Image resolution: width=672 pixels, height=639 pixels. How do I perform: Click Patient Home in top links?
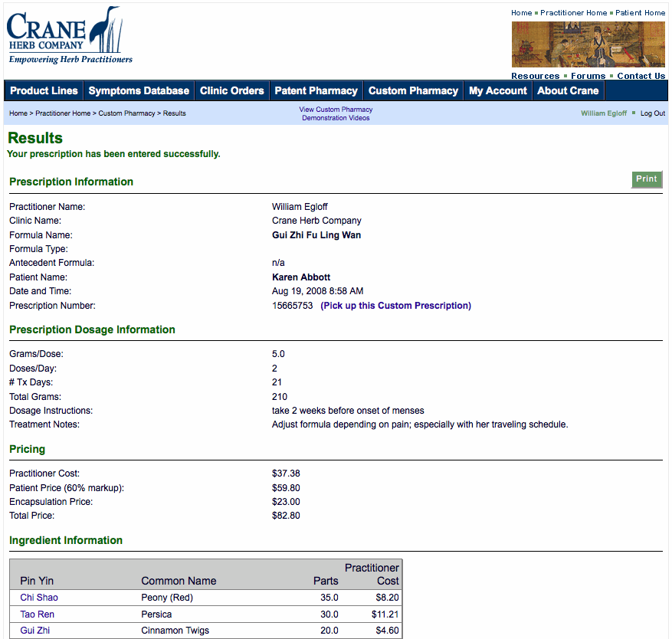pyautogui.click(x=640, y=13)
